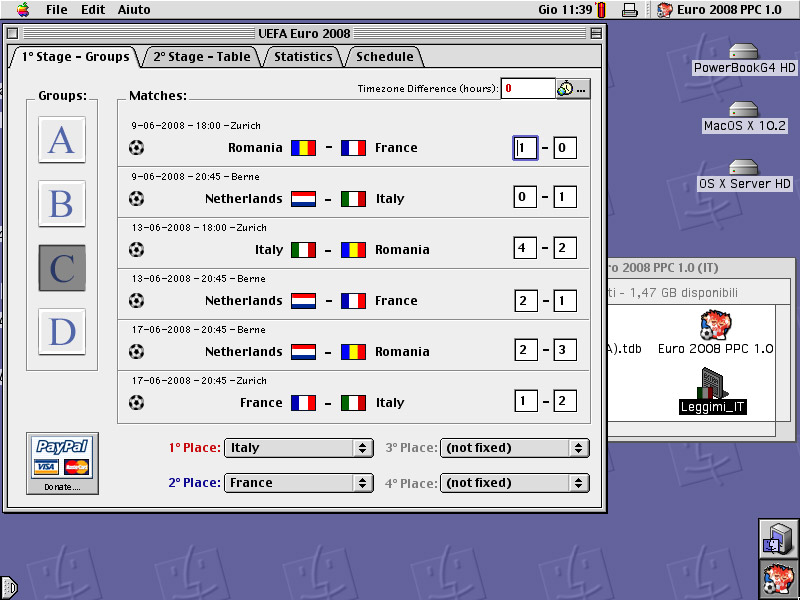Click the soccer ball for Netherlands - Romania match
The width and height of the screenshot is (800, 600).
click(x=136, y=352)
